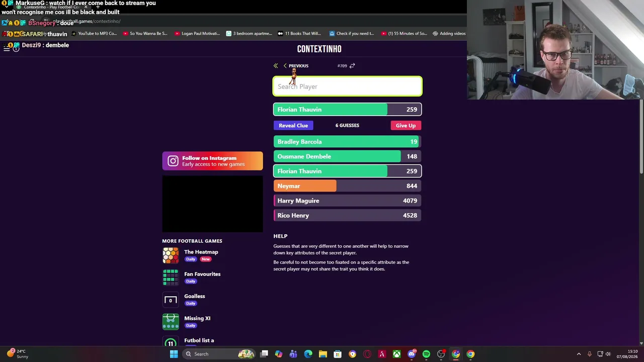The image size is (644, 362).
Task: Click the CONTEXTINHO page title
Action: (319, 49)
